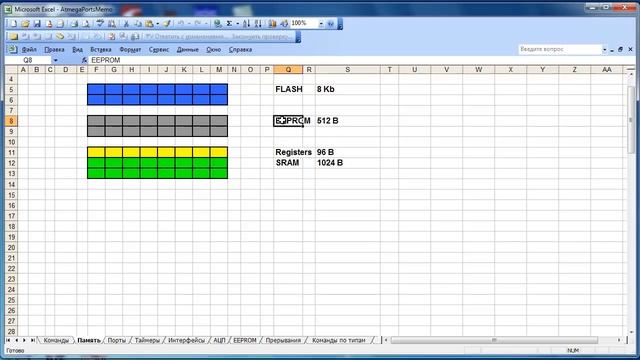Screen dimensions: 640x360
Task: Jump to the last sheet tab arrow
Action: pyautogui.click(x=33, y=340)
